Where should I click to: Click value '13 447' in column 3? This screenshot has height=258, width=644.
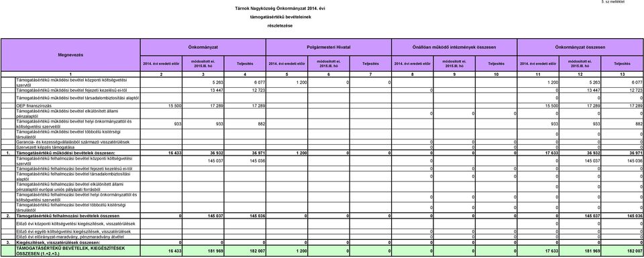217,90
